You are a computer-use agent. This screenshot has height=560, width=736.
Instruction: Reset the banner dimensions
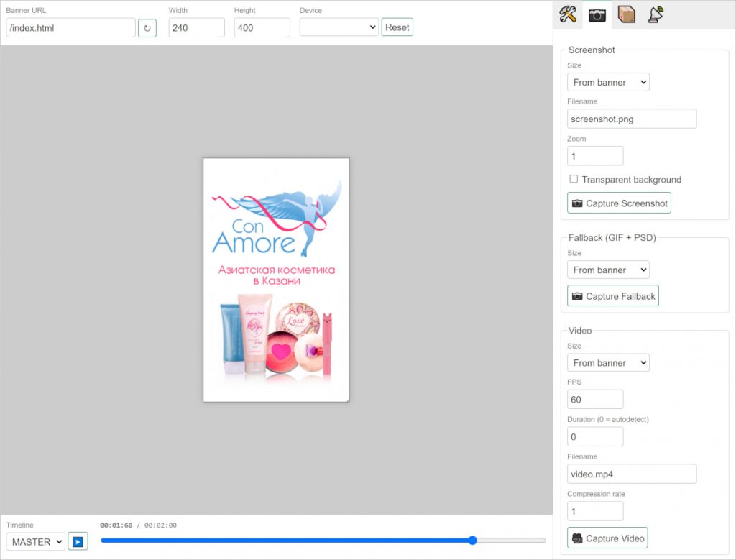click(397, 27)
